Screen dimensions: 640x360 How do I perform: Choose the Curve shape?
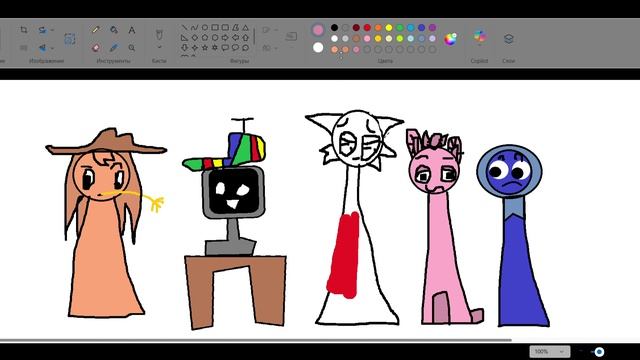[195, 28]
